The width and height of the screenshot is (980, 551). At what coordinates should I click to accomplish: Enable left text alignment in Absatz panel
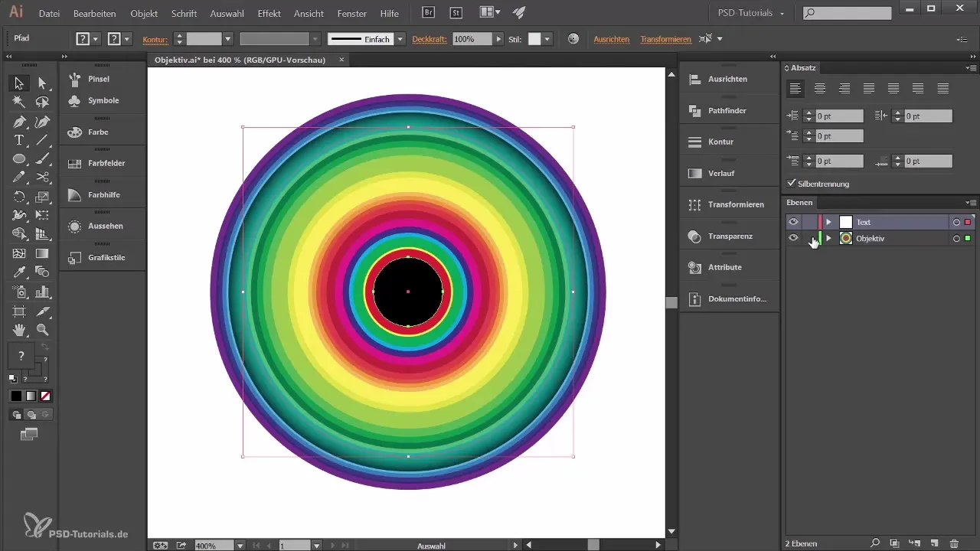coord(795,88)
